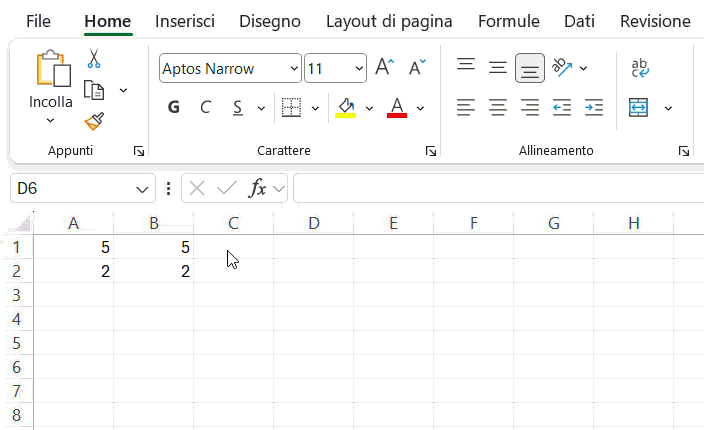Click the Cut scissors icon

point(94,59)
